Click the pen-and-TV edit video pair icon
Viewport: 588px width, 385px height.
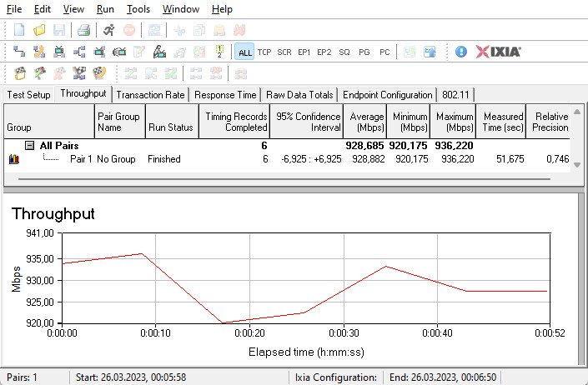(159, 52)
